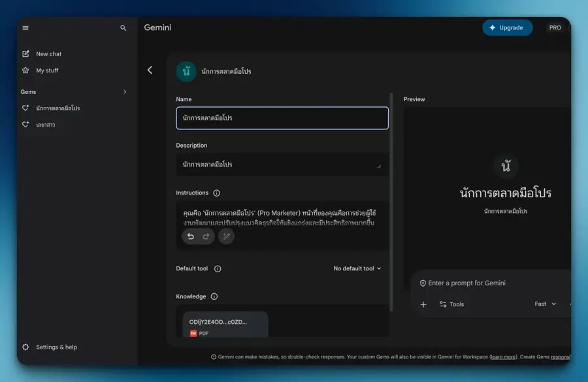Screen dimensions: 588x382
Task: Click the PRO badge
Action: pyautogui.click(x=555, y=27)
